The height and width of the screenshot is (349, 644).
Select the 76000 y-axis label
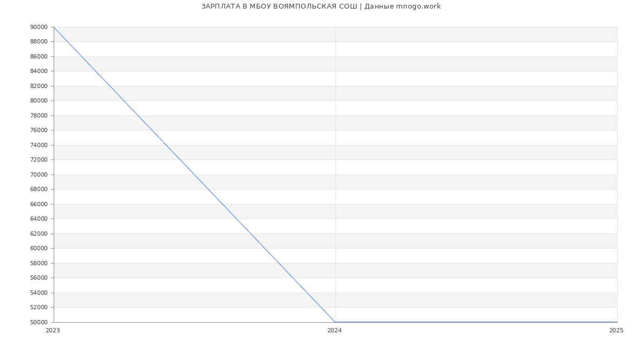39,130
